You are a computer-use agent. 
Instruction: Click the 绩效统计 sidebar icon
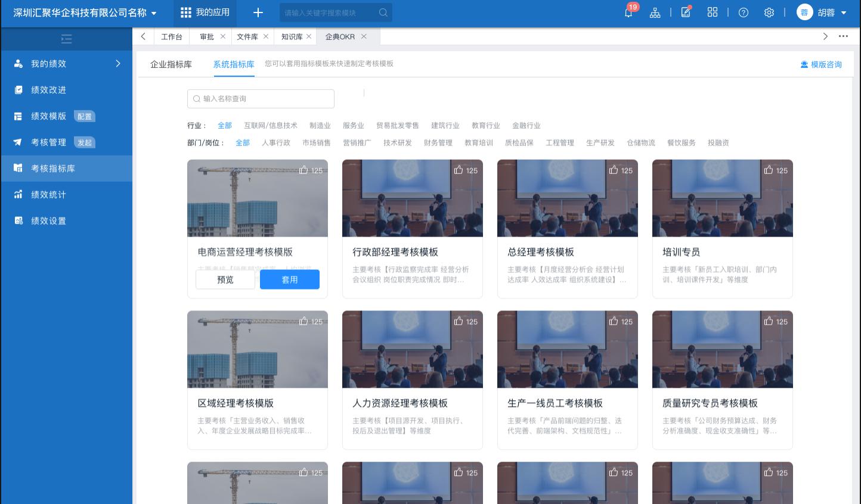(x=18, y=195)
